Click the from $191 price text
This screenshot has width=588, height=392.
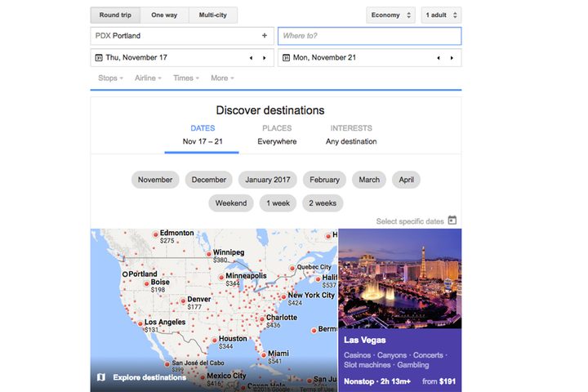click(439, 381)
